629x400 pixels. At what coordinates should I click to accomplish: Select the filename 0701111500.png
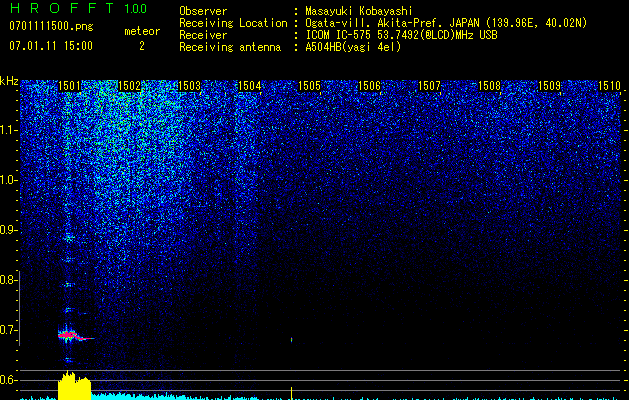tap(51, 26)
